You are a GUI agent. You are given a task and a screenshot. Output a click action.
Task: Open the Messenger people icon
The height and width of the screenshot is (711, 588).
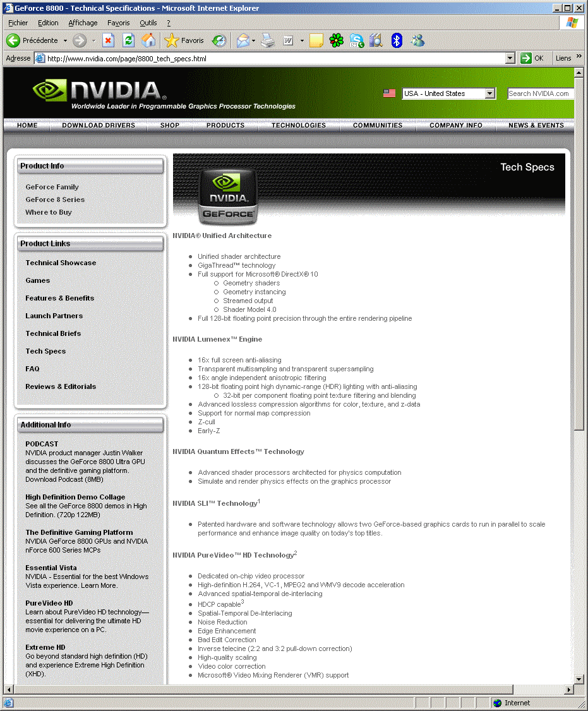click(x=417, y=40)
